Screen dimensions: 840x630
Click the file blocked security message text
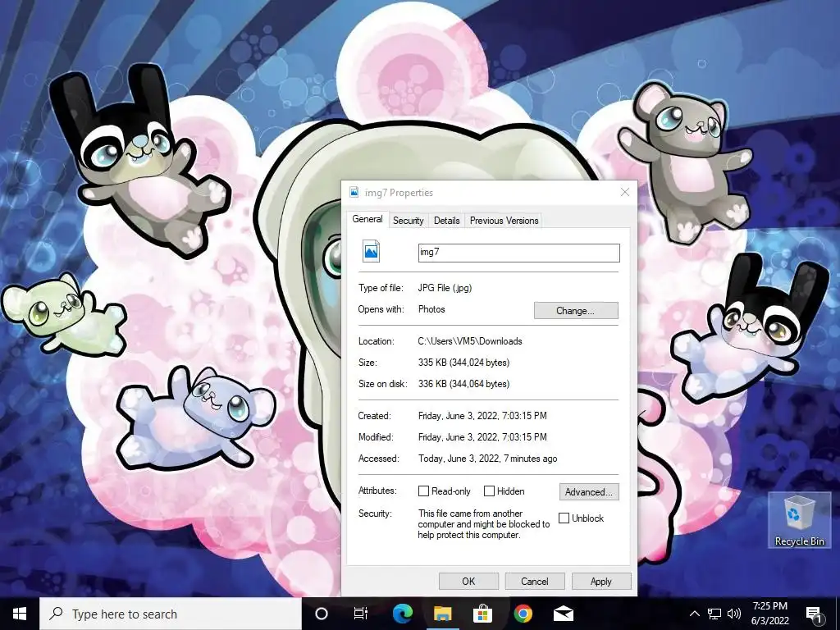tap(484, 524)
